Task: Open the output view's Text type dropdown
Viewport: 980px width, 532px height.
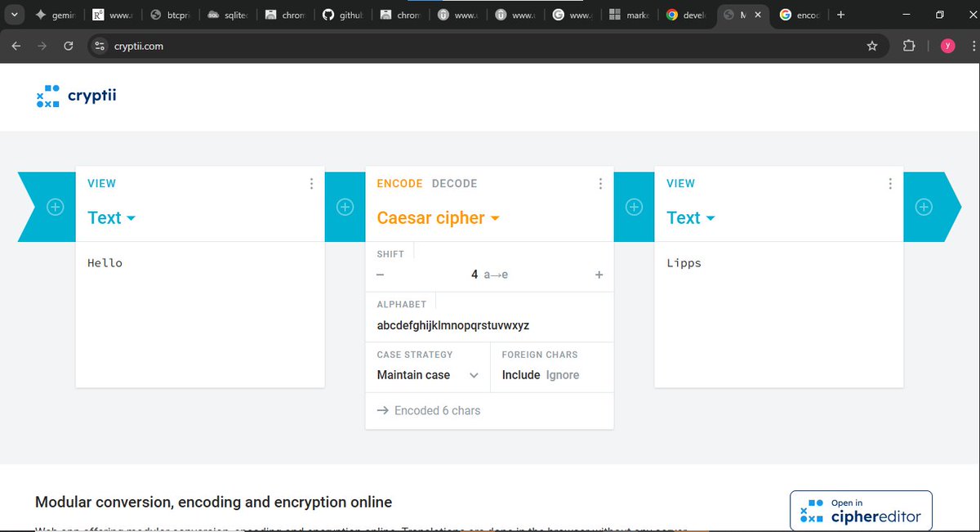Action: pos(691,218)
